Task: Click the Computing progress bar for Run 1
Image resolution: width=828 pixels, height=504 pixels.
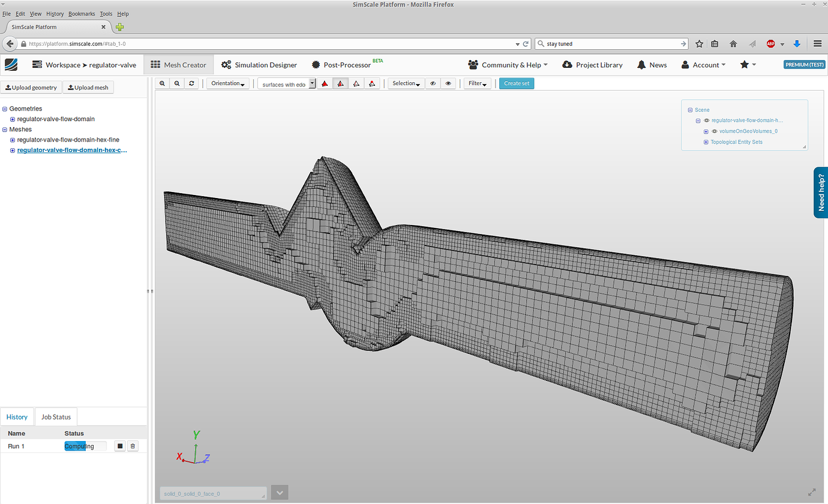Action: pyautogui.click(x=84, y=446)
